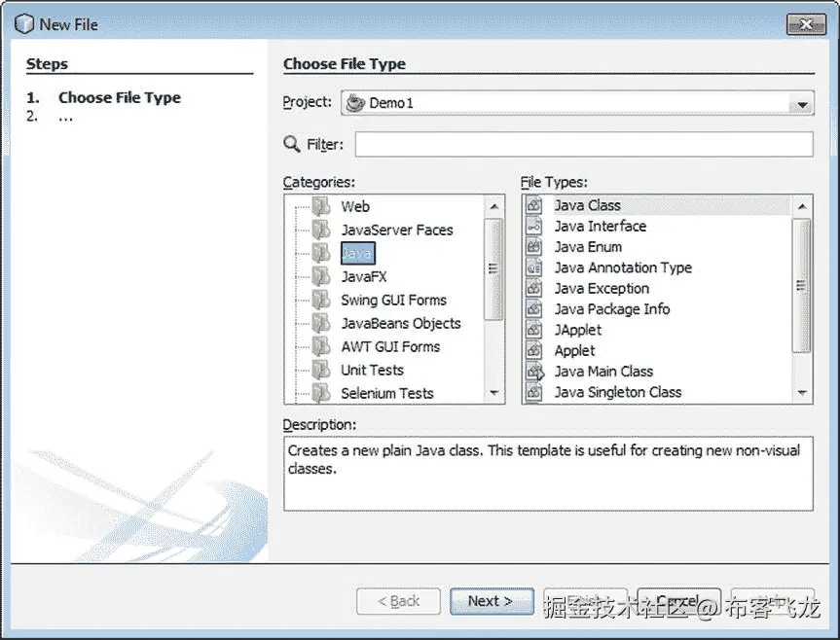Click the Selenium Tests folder icon
The width and height of the screenshot is (840, 640).
click(x=321, y=393)
